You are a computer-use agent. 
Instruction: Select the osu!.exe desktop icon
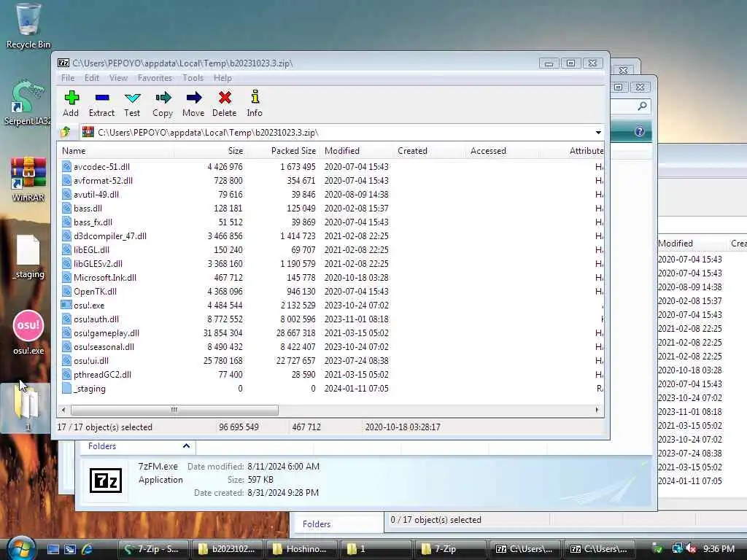coord(28,332)
